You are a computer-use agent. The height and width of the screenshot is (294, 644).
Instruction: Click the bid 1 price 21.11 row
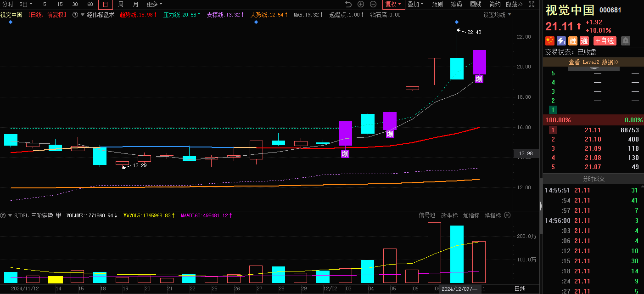click(x=594, y=130)
